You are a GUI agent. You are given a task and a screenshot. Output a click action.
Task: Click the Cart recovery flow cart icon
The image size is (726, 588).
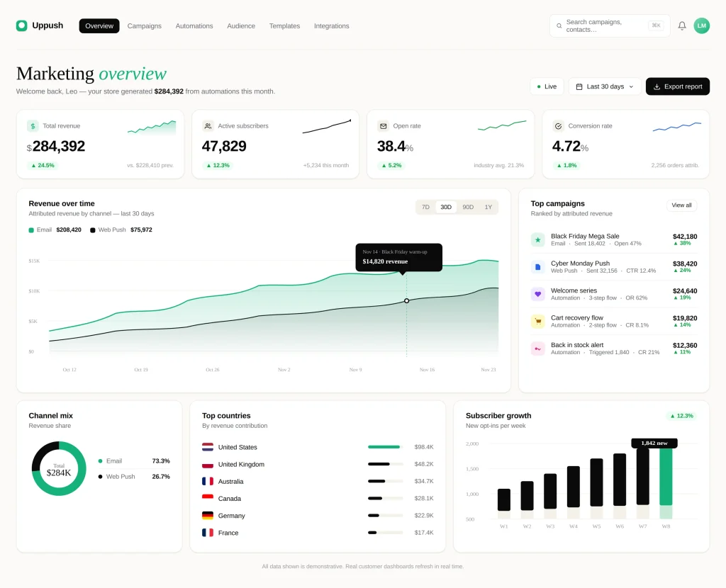click(x=537, y=321)
